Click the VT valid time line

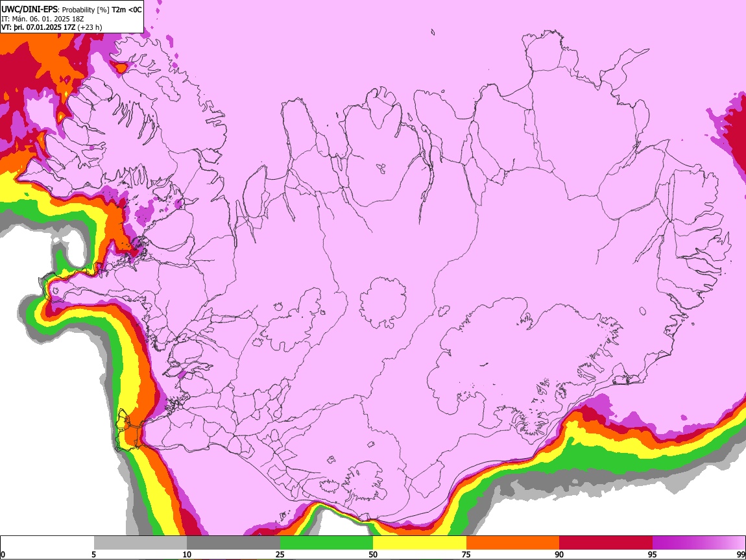click(x=38, y=27)
